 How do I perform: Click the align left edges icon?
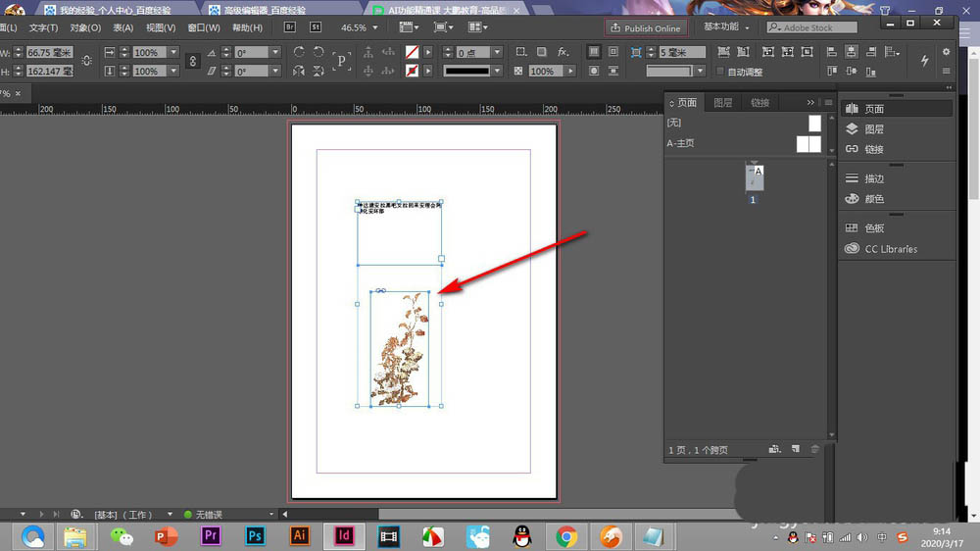[x=831, y=52]
